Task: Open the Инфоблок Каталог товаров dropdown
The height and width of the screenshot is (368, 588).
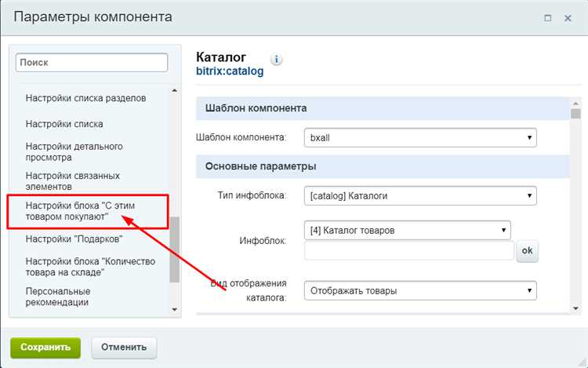Action: [407, 230]
